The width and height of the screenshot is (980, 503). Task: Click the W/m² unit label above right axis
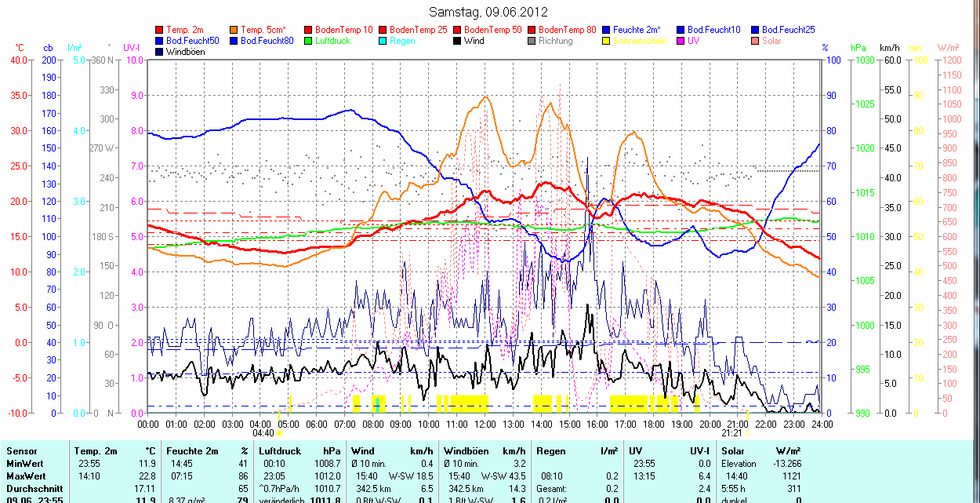[x=949, y=48]
